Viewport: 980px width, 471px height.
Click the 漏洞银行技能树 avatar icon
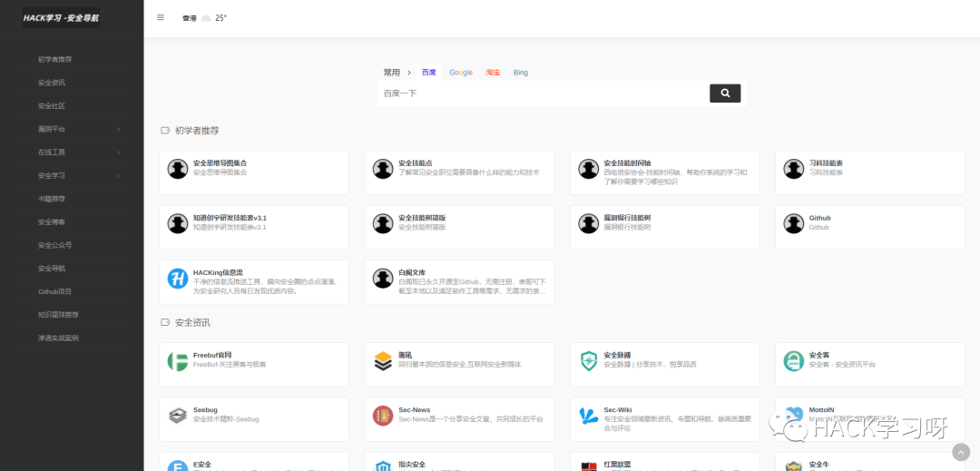588,223
